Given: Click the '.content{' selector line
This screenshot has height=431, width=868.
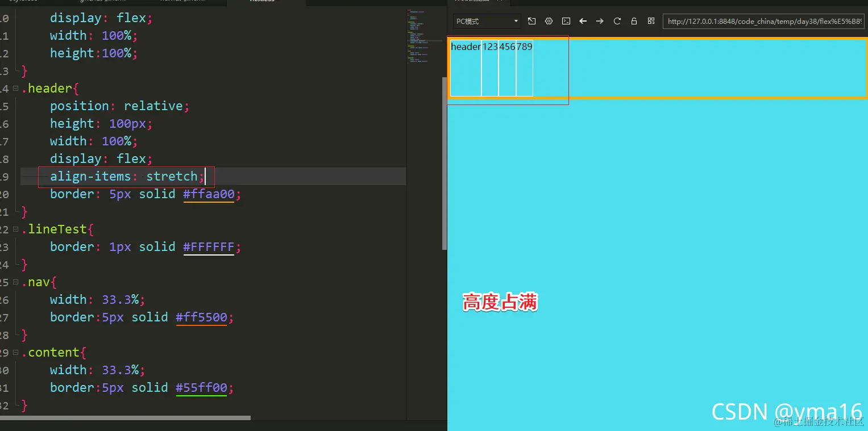Looking at the screenshot, I should 54,353.
